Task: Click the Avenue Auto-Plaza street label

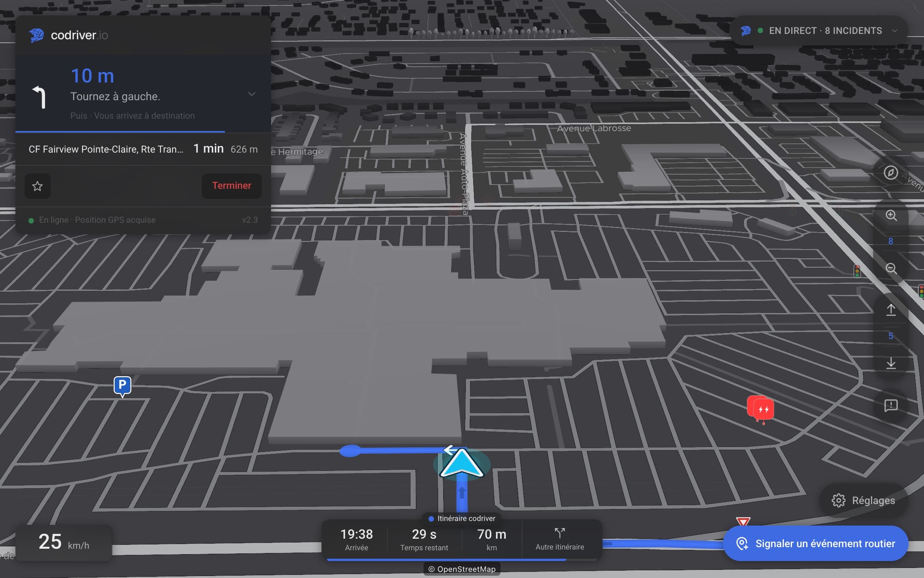Action: pyautogui.click(x=464, y=174)
